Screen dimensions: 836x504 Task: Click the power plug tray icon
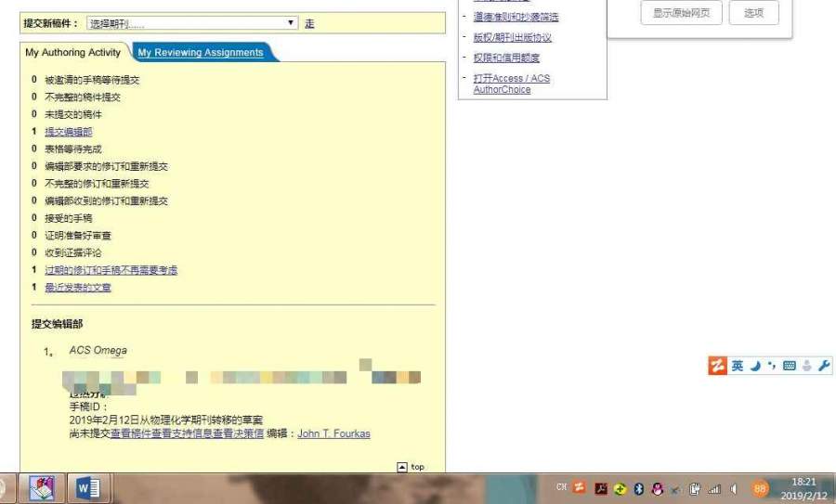click(x=695, y=488)
